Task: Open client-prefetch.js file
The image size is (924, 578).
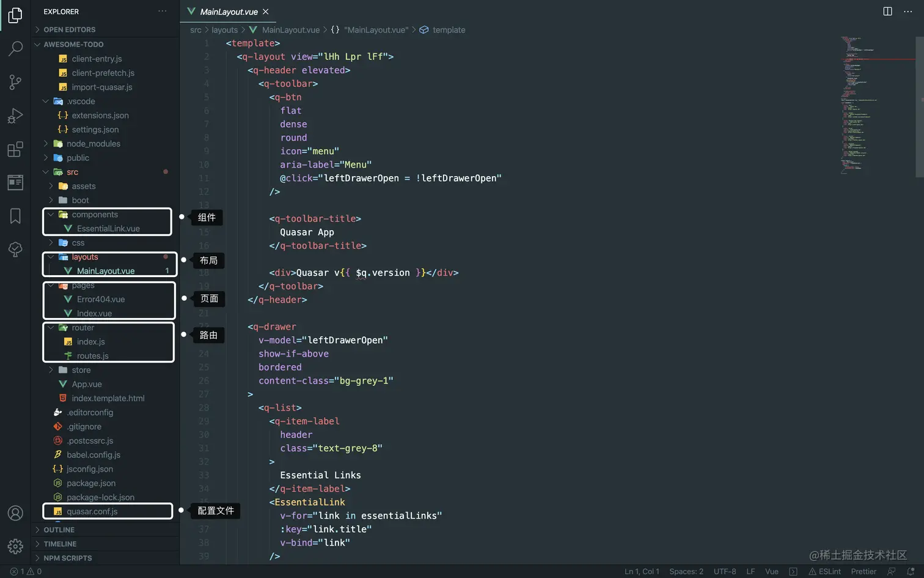Action: [105, 73]
